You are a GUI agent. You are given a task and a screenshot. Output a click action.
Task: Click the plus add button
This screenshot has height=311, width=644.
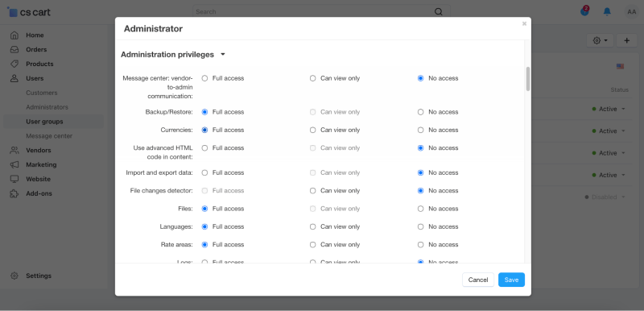pyautogui.click(x=627, y=40)
